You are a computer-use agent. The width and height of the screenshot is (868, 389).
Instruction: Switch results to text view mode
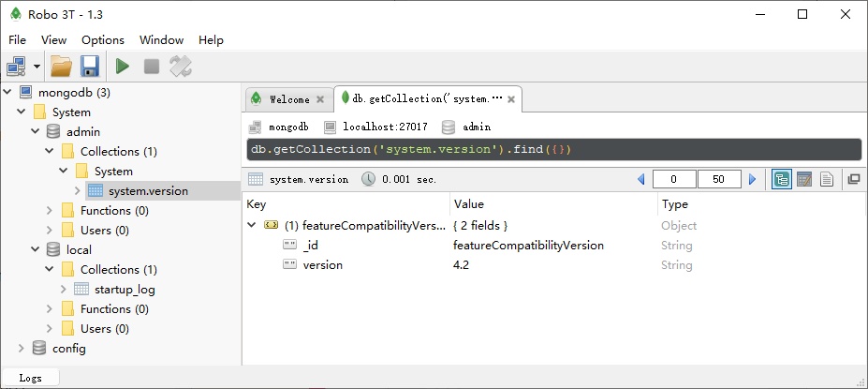827,179
